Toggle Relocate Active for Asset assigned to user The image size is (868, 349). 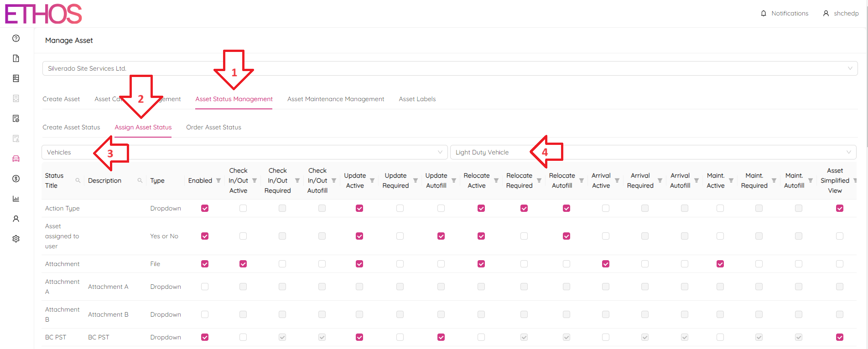tap(481, 236)
